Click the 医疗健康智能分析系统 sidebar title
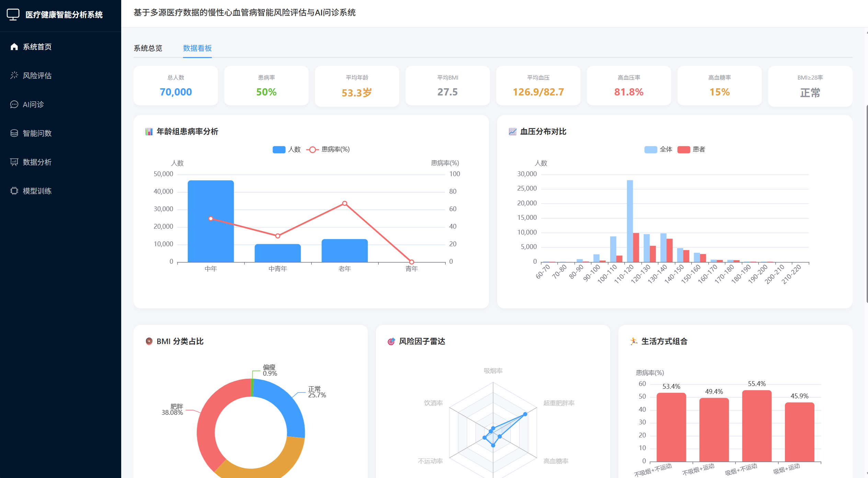 [x=64, y=14]
